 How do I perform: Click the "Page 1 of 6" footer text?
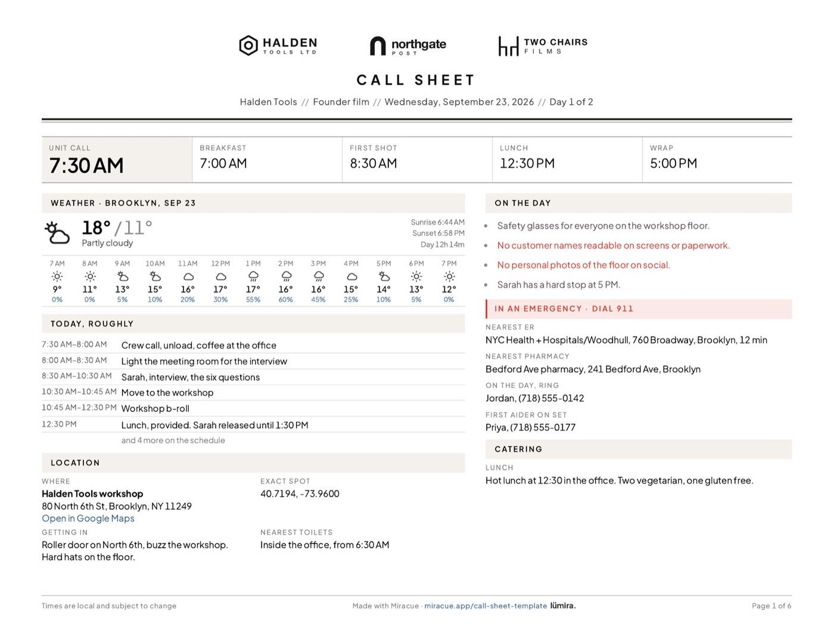[x=771, y=606]
